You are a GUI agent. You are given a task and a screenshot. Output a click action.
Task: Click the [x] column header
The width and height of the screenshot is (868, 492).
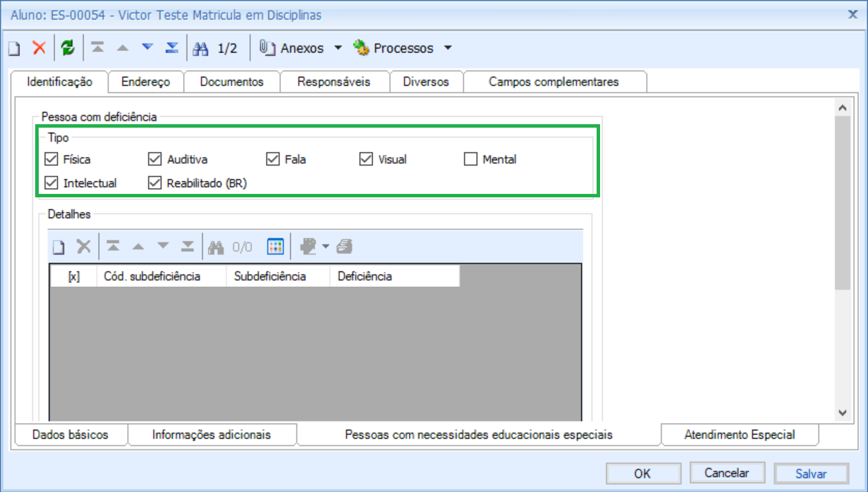73,276
